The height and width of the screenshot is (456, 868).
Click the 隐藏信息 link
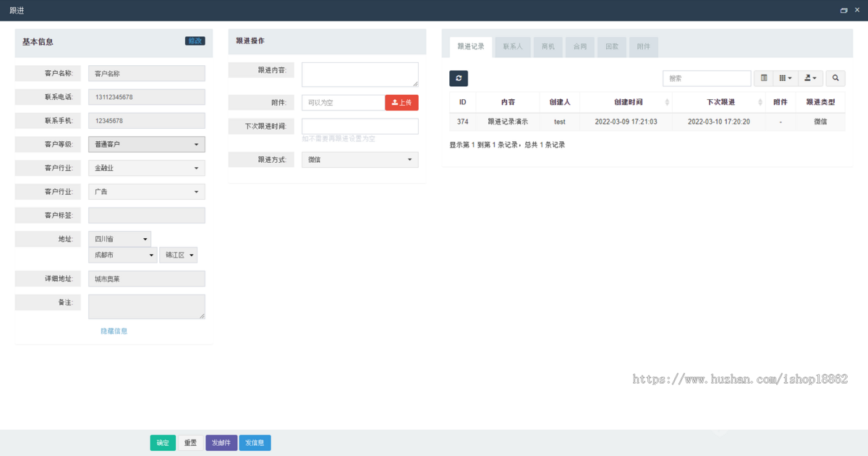pyautogui.click(x=114, y=331)
